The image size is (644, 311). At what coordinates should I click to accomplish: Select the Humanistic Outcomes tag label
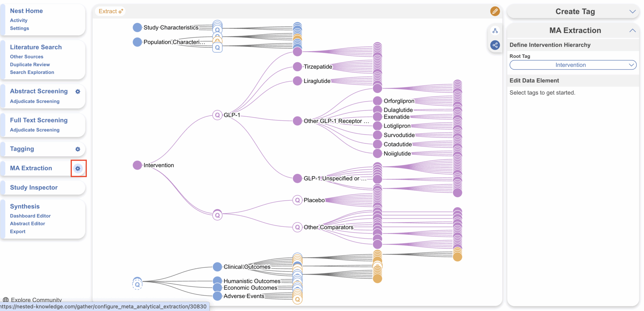tap(252, 281)
